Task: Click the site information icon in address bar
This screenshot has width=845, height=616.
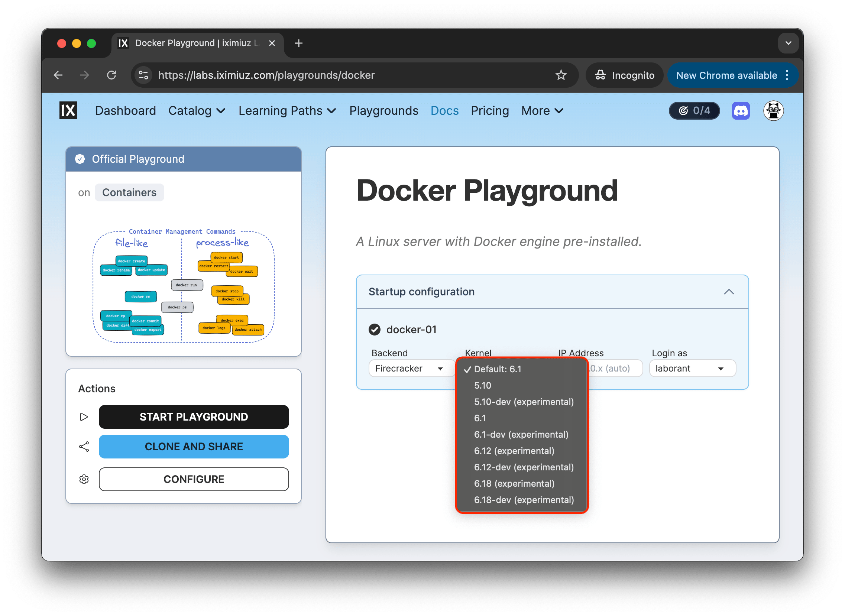Action: coord(143,75)
